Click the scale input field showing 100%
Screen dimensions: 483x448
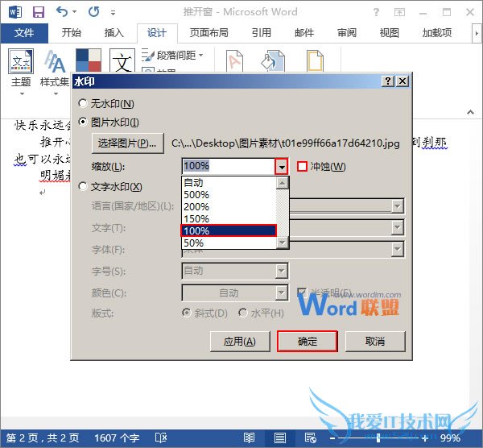coord(229,166)
